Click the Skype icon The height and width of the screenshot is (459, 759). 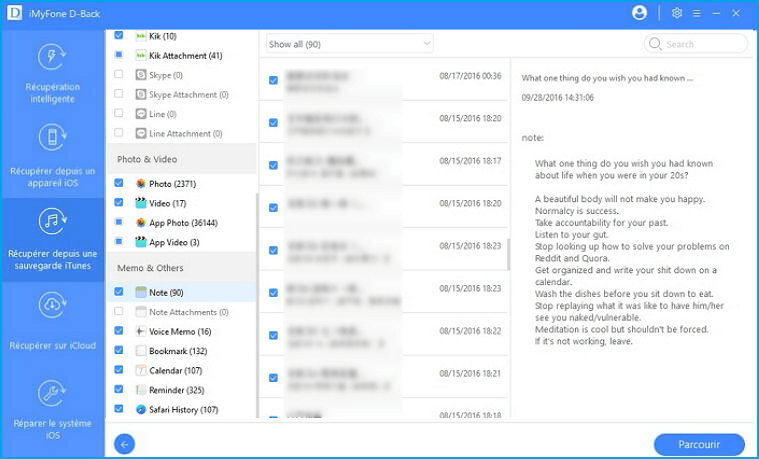141,75
